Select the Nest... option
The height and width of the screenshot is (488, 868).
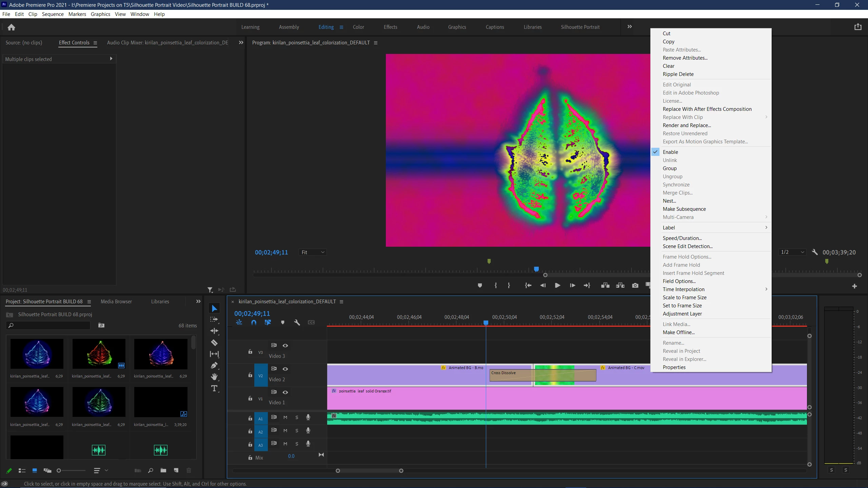pyautogui.click(x=669, y=201)
